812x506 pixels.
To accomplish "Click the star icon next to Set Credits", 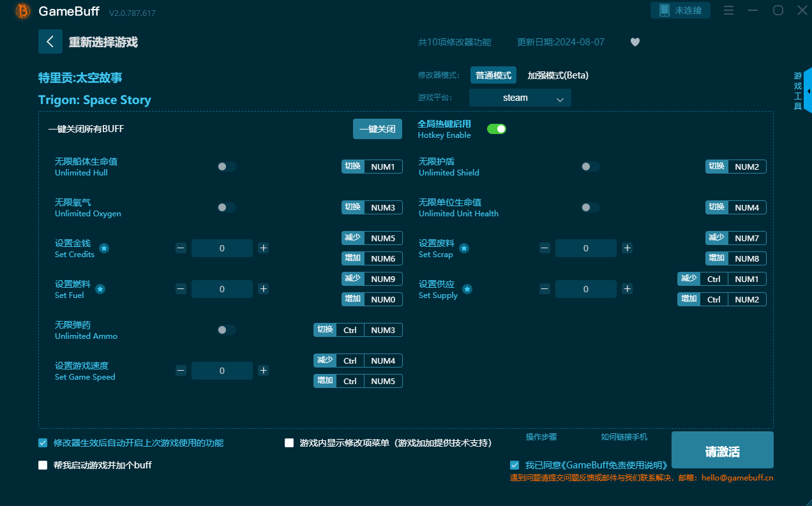I will (x=104, y=248).
